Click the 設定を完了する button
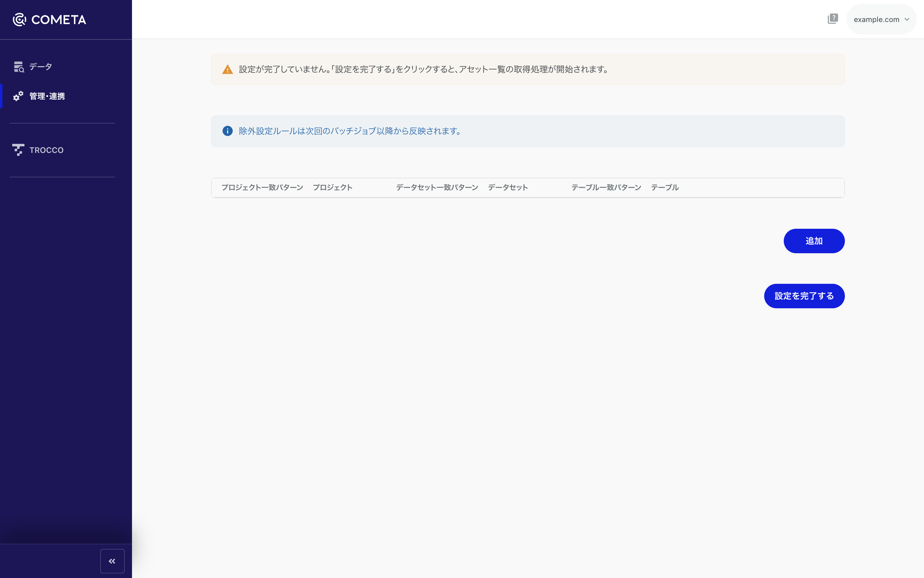The height and width of the screenshot is (578, 924). [804, 296]
